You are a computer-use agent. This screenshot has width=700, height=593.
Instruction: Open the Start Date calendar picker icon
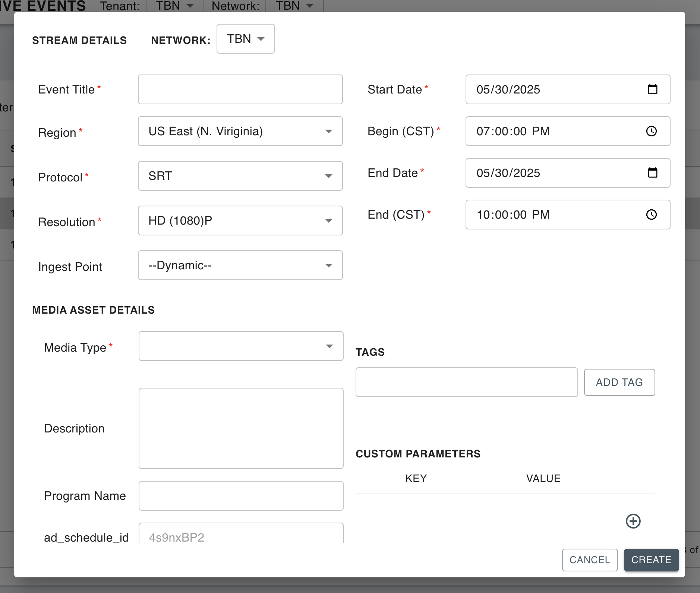[x=652, y=89]
